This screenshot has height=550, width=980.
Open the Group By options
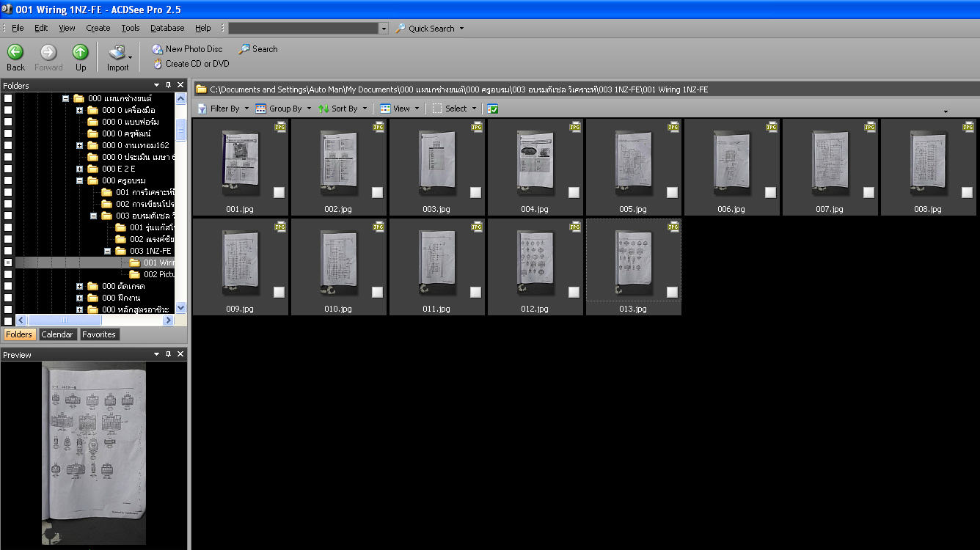283,109
